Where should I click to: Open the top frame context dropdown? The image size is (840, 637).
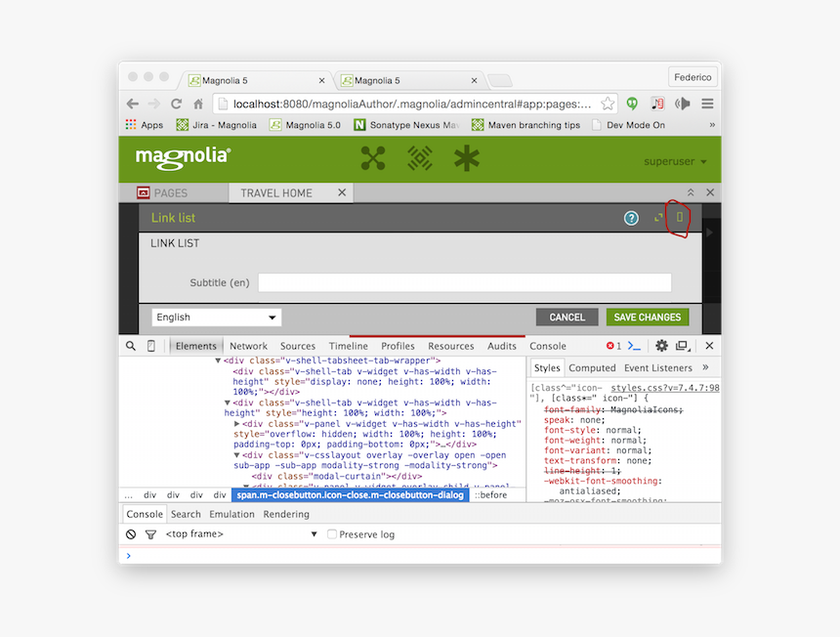241,534
